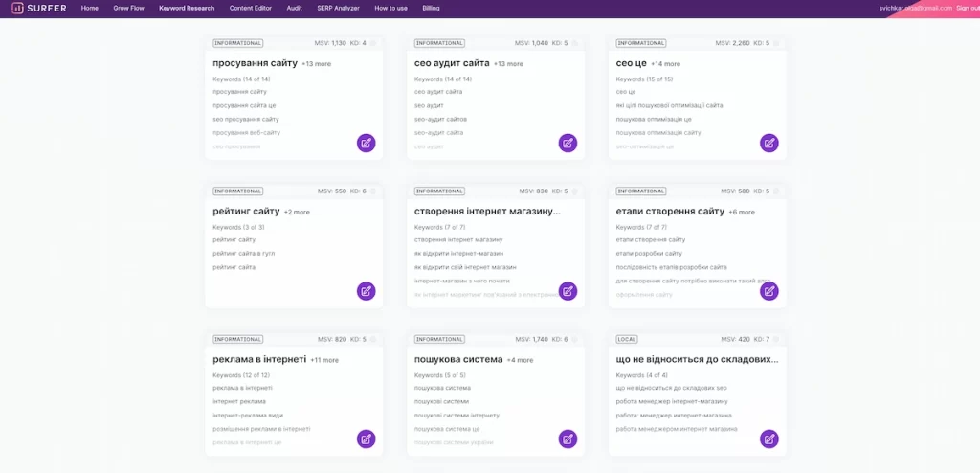Viewport: 980px width, 473px height.
Task: Open editor for створення інтернет магазину card
Action: click(x=568, y=291)
